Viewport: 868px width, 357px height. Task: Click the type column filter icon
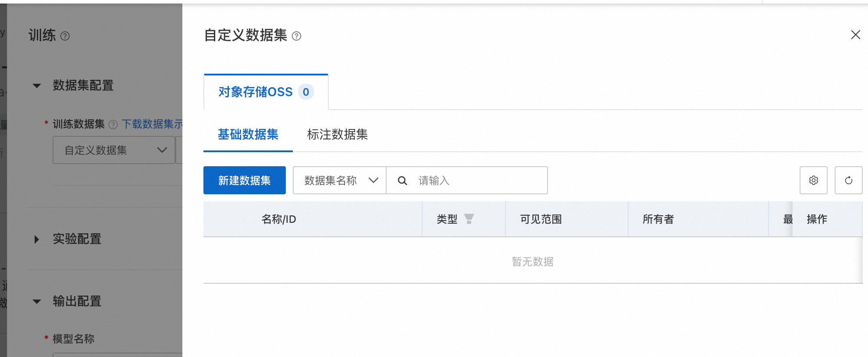pyautogui.click(x=469, y=219)
